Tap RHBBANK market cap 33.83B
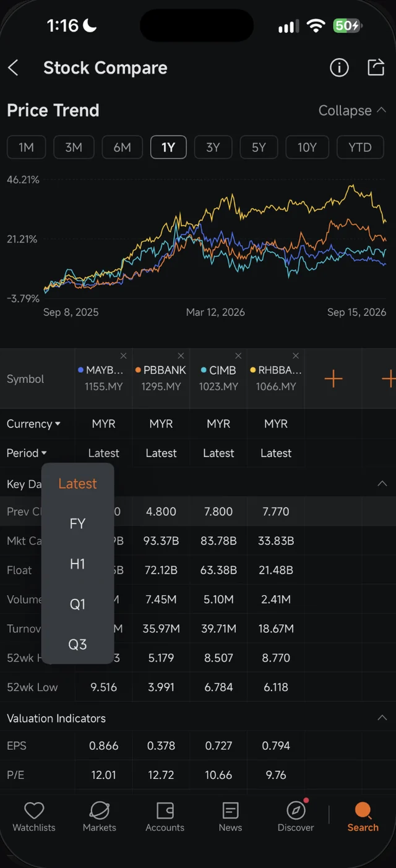396x868 pixels. 276,541
